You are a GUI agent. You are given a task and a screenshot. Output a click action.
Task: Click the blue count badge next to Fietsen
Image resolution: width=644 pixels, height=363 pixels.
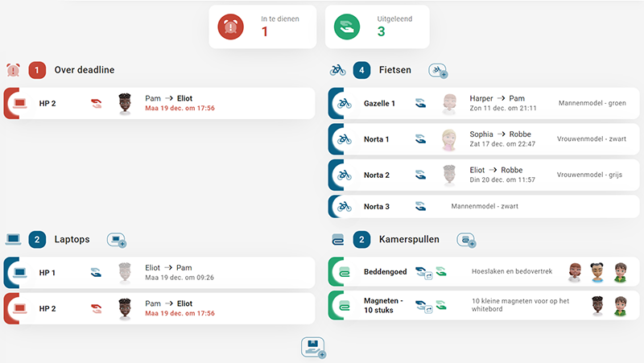(x=361, y=70)
